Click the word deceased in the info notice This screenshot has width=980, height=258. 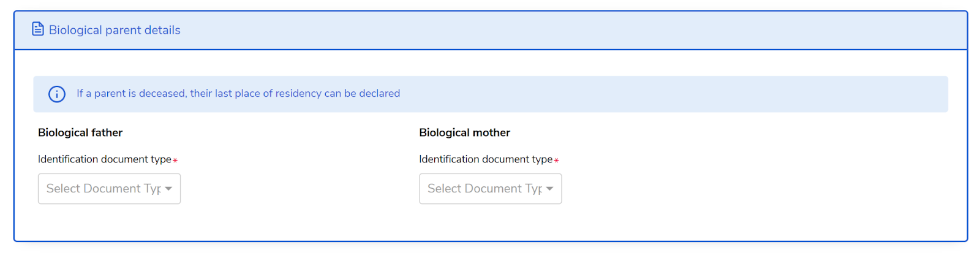pyautogui.click(x=162, y=93)
